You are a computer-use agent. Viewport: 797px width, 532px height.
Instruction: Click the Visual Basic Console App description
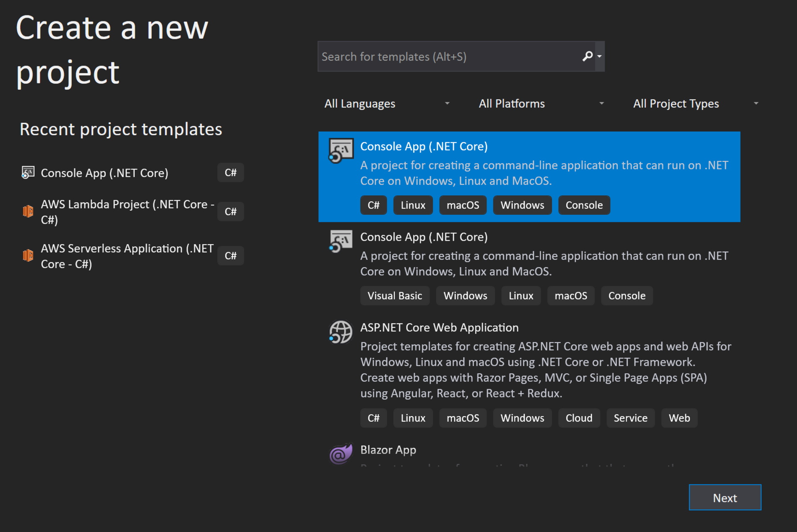[544, 263]
